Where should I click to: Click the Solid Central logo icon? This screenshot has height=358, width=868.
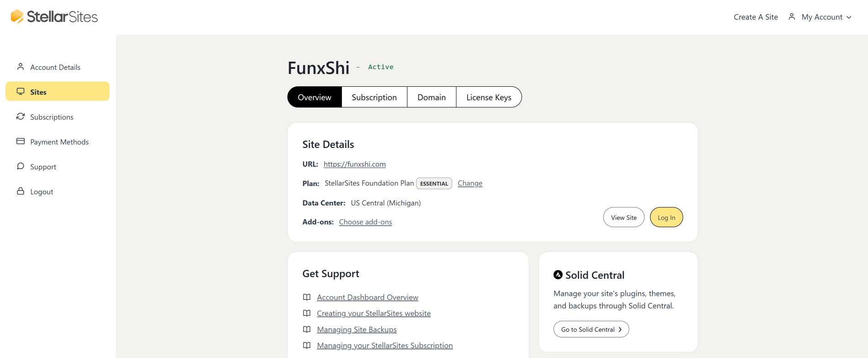click(x=558, y=275)
